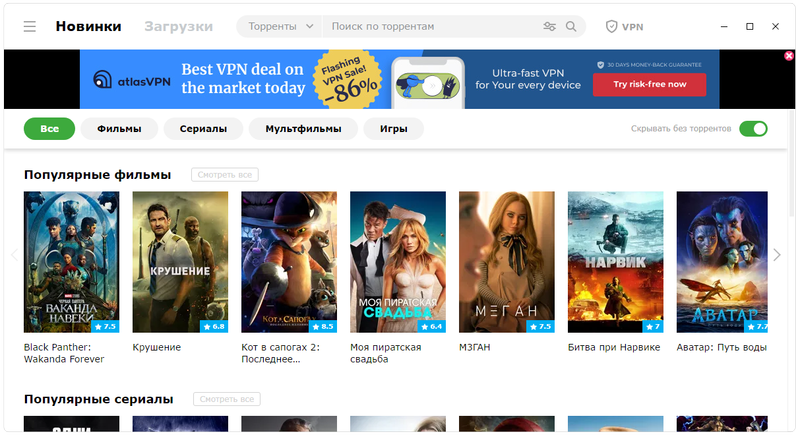Viewport: 800px width, 435px height.
Task: Maximize the application window
Action: (x=749, y=27)
